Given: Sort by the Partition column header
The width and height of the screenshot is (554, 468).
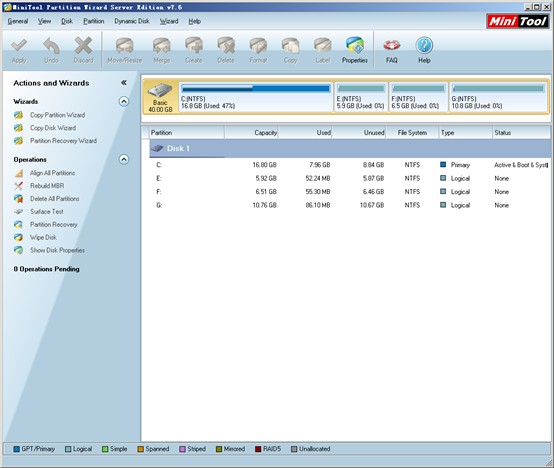Looking at the screenshot, I should click(187, 133).
